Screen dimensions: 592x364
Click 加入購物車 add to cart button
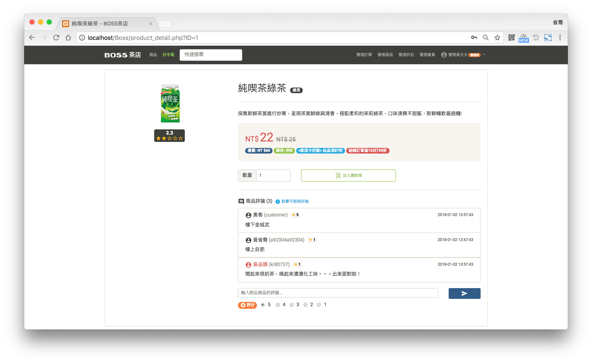tap(348, 176)
